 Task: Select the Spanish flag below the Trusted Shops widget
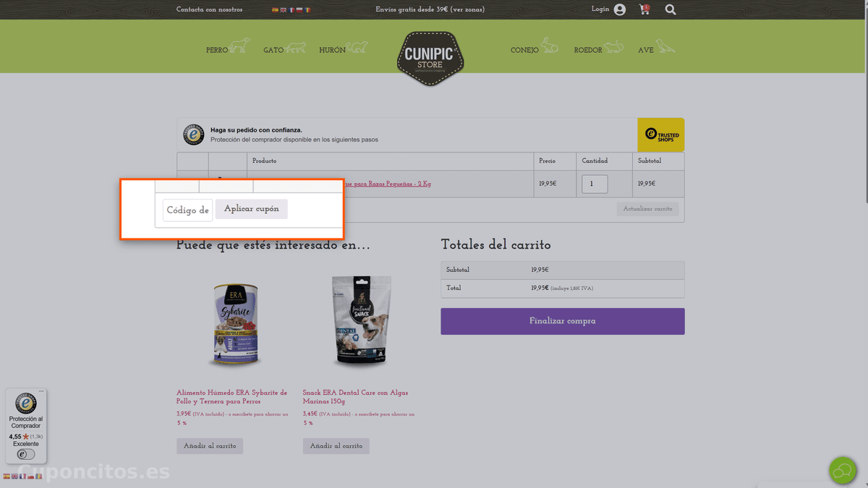(7, 476)
